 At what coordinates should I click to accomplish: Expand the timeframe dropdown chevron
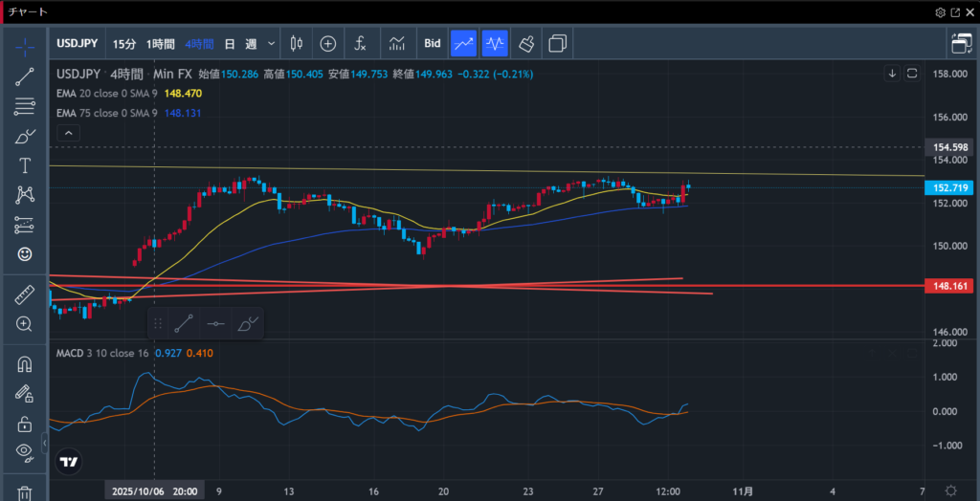(272, 43)
